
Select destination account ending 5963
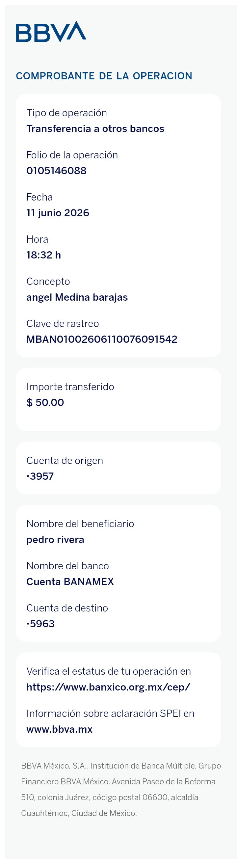[x=40, y=624]
